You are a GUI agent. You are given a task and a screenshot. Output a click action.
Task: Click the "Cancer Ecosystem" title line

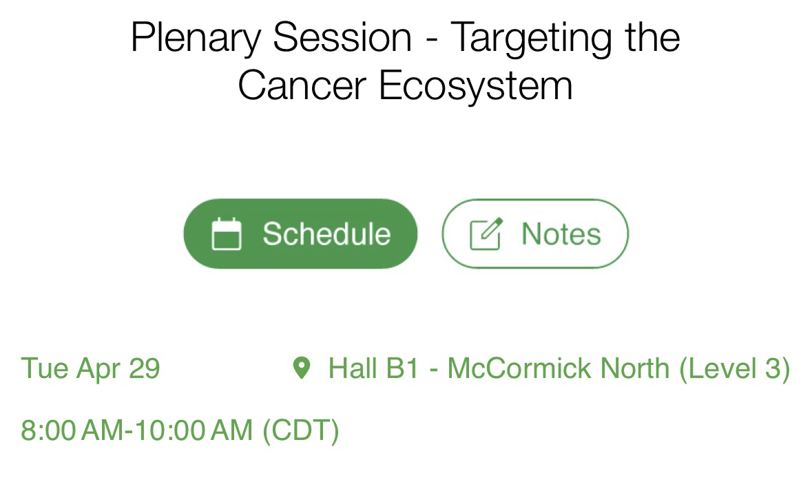405,85
